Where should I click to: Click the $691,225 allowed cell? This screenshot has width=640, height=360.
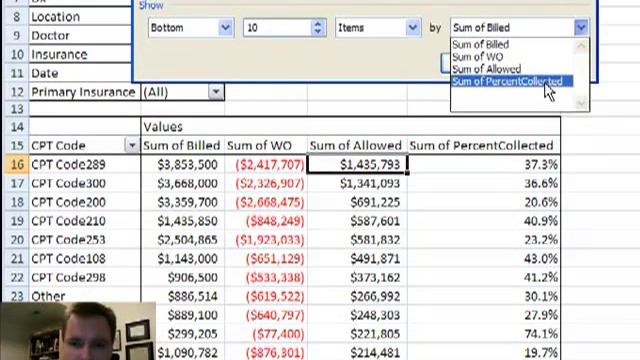pyautogui.click(x=357, y=202)
